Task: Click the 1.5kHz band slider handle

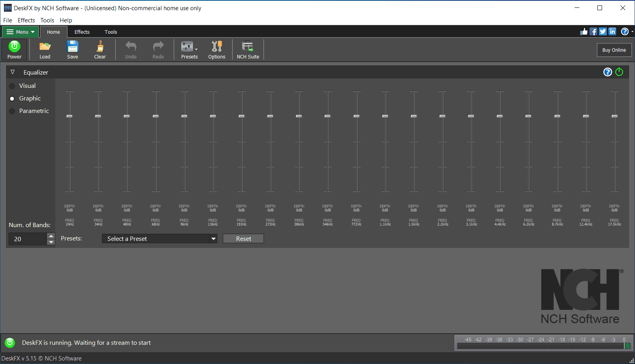Action: pos(414,116)
